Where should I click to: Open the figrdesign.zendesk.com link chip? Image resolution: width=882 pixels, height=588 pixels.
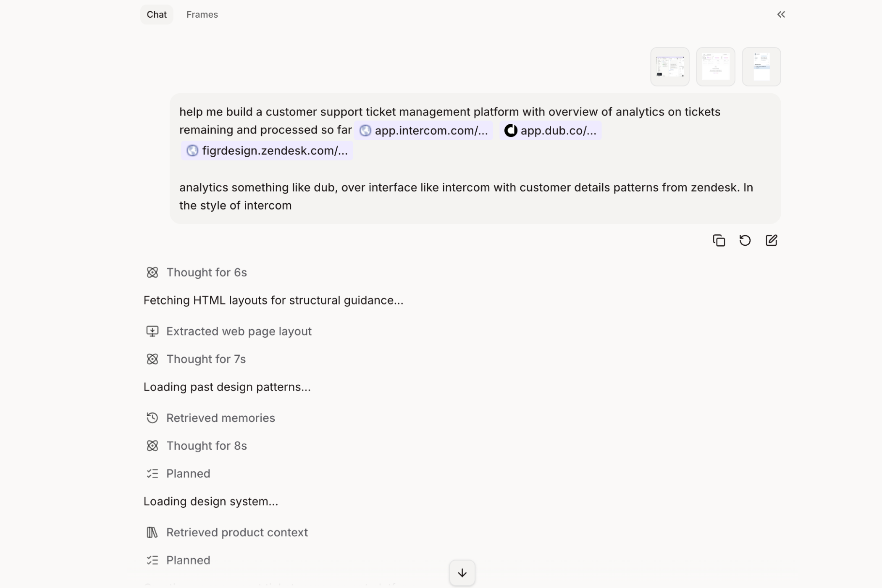(x=267, y=151)
